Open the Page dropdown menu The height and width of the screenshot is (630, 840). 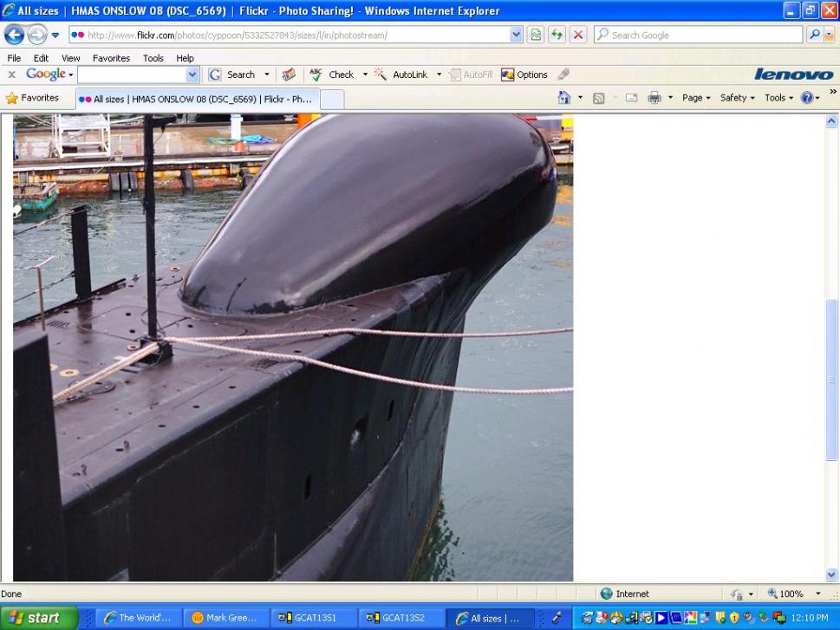[695, 98]
